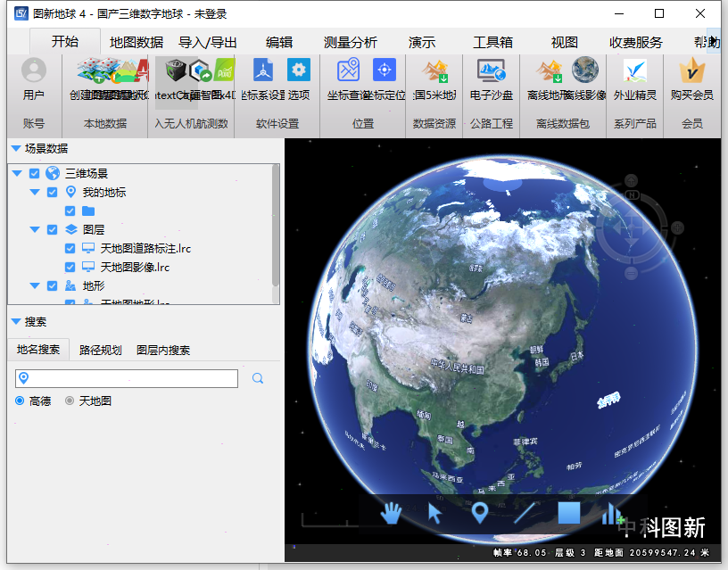This screenshot has width=728, height=570.
Task: Click the 太平洋 label on globe
Action: [x=608, y=401]
